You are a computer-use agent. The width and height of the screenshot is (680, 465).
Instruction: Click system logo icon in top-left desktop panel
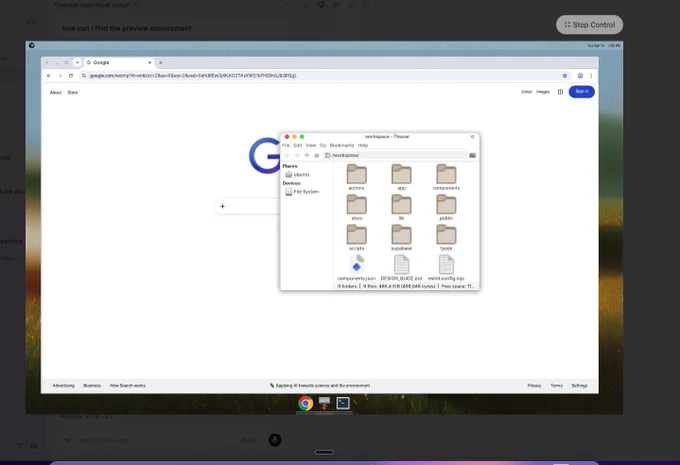point(32,45)
